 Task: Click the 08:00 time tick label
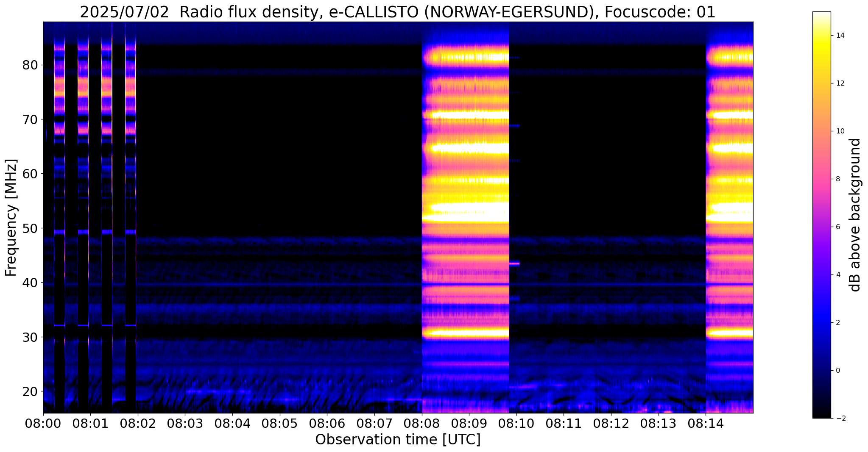click(x=43, y=423)
